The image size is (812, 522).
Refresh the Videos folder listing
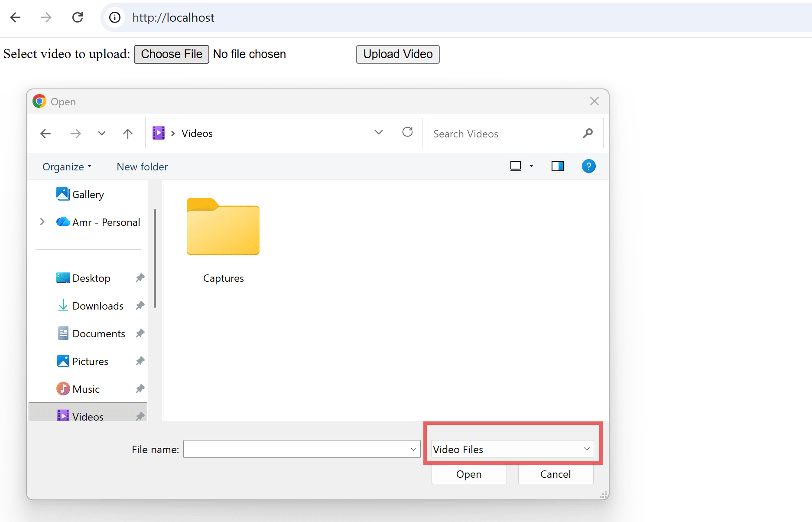pyautogui.click(x=407, y=132)
